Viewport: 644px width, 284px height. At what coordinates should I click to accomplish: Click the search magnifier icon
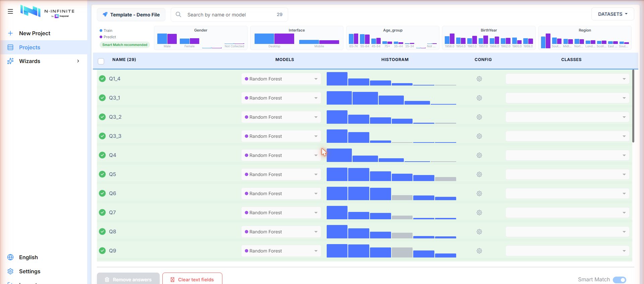pos(178,14)
